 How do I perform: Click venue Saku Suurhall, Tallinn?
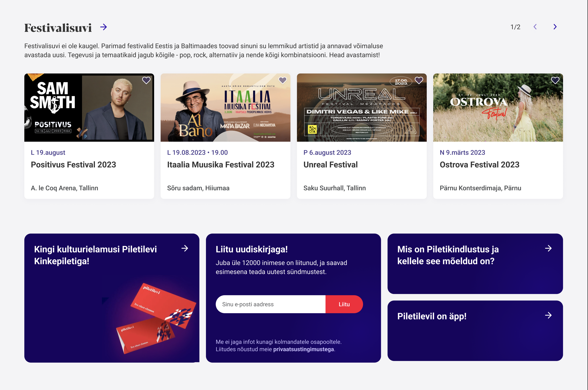(334, 188)
